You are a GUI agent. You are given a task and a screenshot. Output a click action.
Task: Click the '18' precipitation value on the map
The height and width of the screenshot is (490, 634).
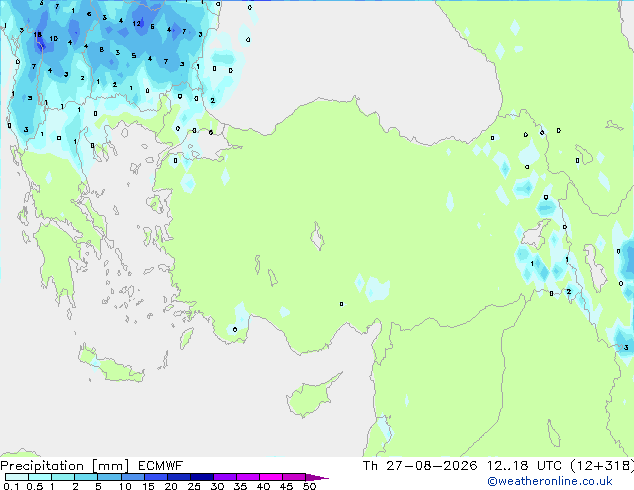[38, 35]
